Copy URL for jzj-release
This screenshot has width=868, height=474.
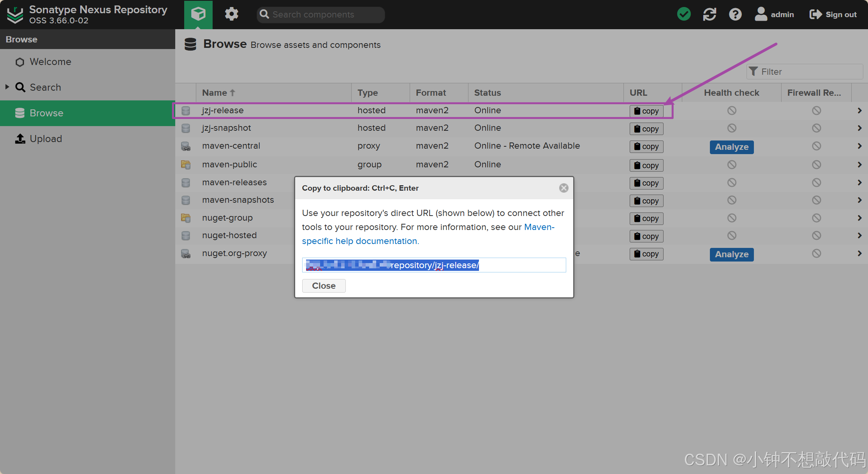tap(646, 111)
